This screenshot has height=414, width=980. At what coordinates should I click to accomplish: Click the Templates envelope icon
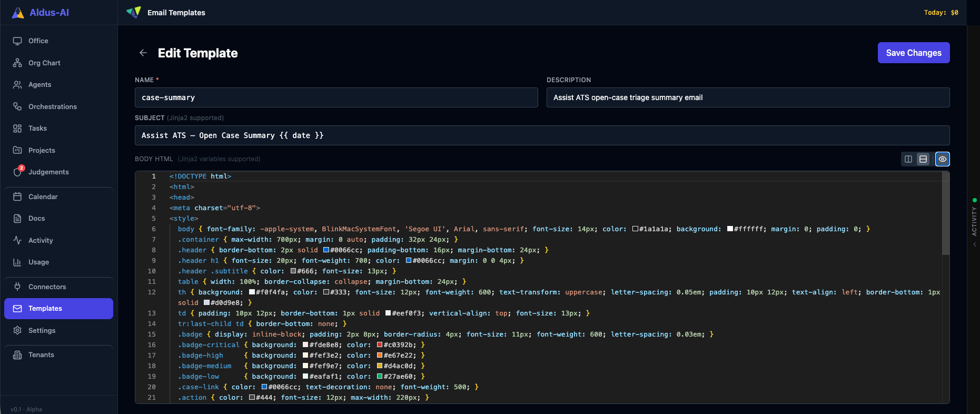[x=17, y=308]
